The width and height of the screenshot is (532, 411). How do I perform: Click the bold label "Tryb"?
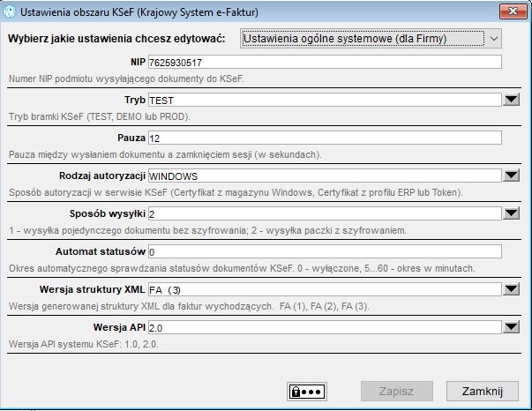click(x=135, y=100)
